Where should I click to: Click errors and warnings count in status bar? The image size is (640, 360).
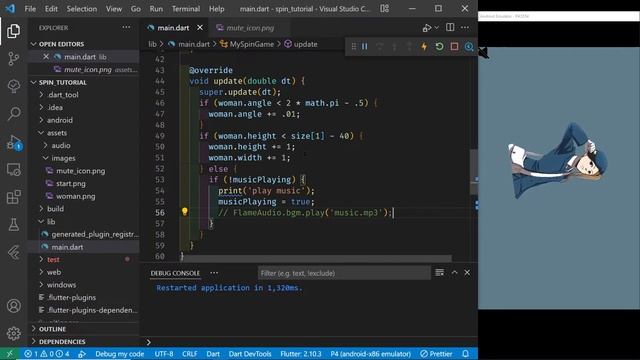[47, 353]
